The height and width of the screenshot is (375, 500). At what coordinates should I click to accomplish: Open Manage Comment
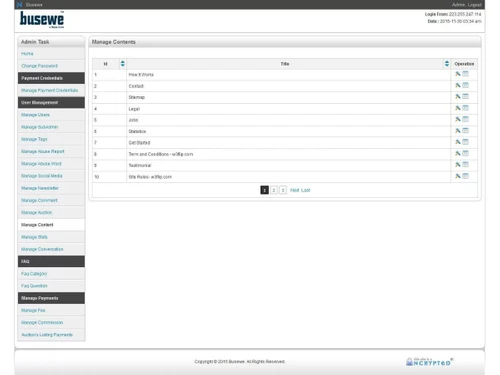[x=39, y=200]
